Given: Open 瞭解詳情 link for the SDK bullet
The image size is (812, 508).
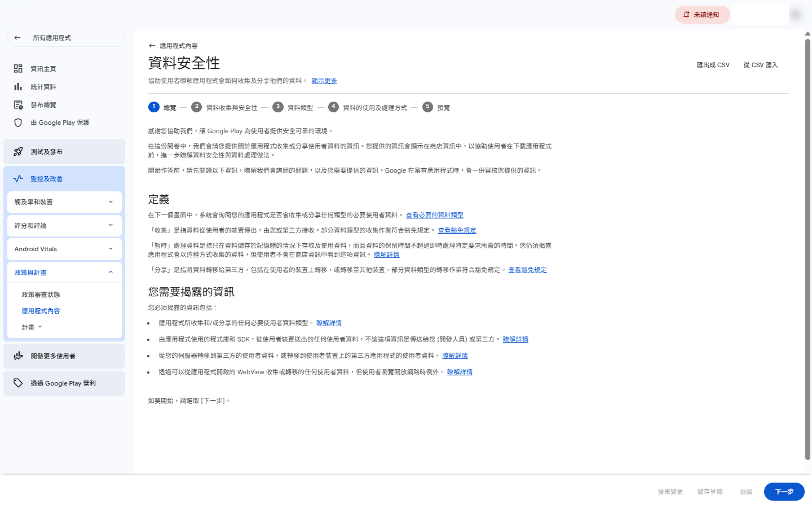Looking at the screenshot, I should pos(515,339).
